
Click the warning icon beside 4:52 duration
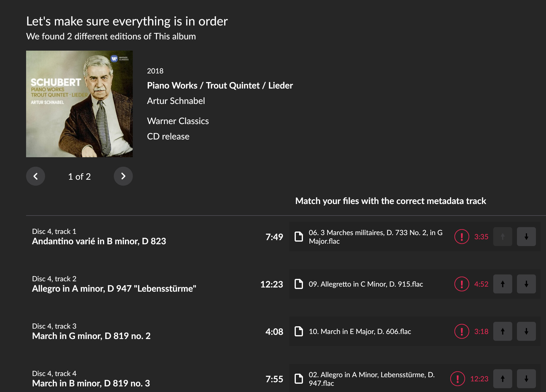click(x=462, y=284)
